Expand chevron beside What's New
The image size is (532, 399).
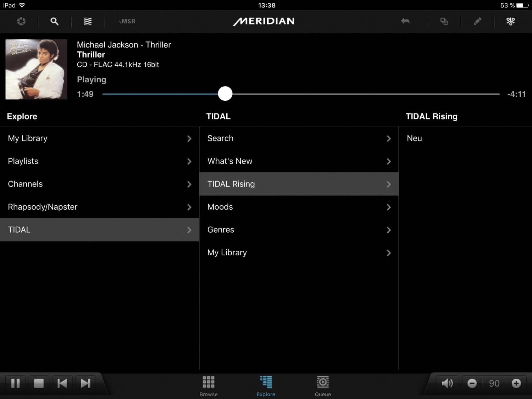(389, 161)
